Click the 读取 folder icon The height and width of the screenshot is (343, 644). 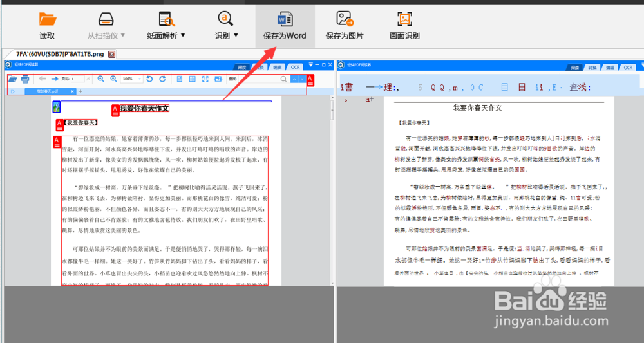(x=47, y=19)
